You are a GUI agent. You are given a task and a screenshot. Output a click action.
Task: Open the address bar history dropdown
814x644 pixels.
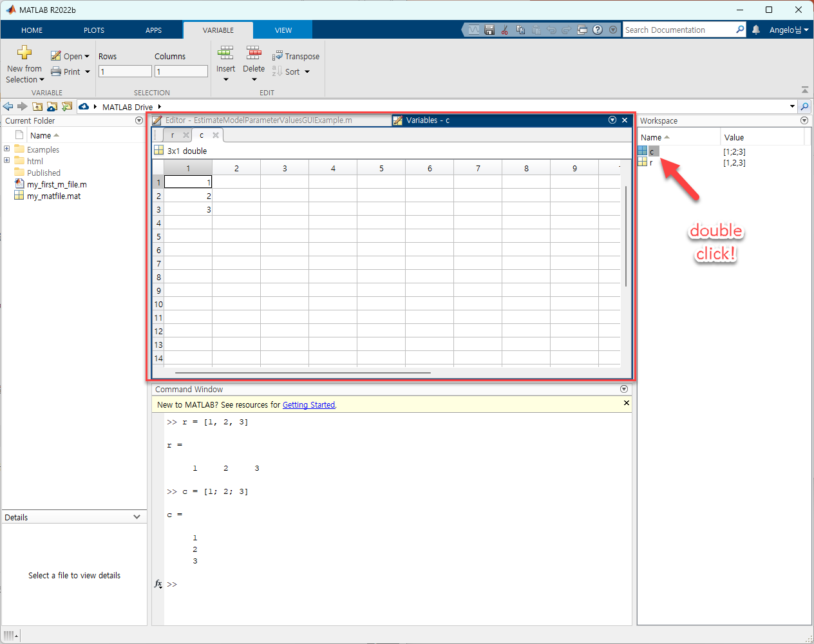(x=792, y=106)
